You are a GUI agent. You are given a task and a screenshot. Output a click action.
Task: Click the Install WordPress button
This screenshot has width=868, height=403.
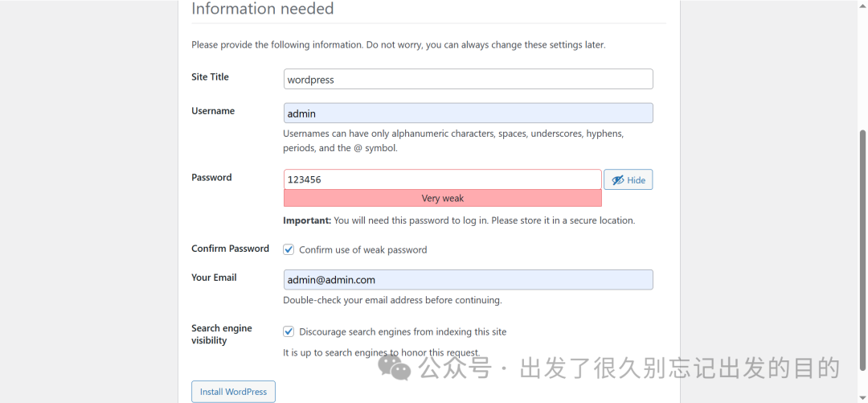point(233,392)
